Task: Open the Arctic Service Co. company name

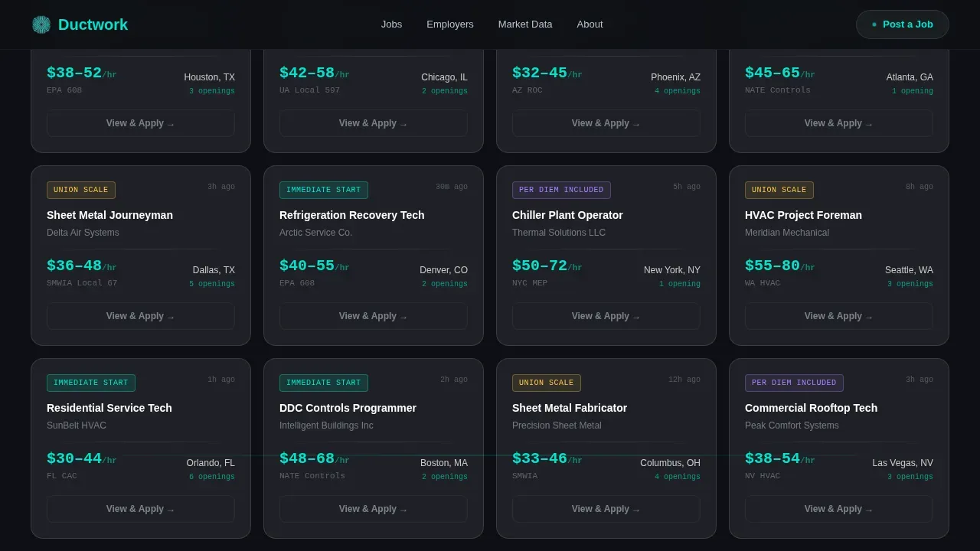Action: 315,233
